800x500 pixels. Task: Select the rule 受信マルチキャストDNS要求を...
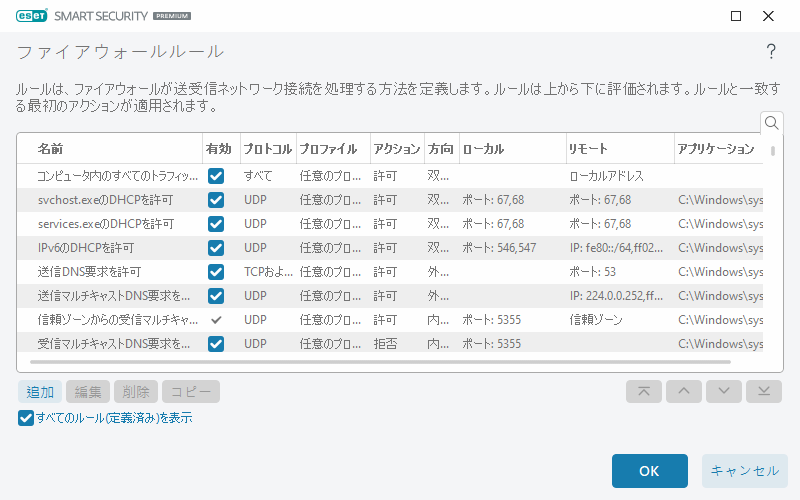point(390,343)
